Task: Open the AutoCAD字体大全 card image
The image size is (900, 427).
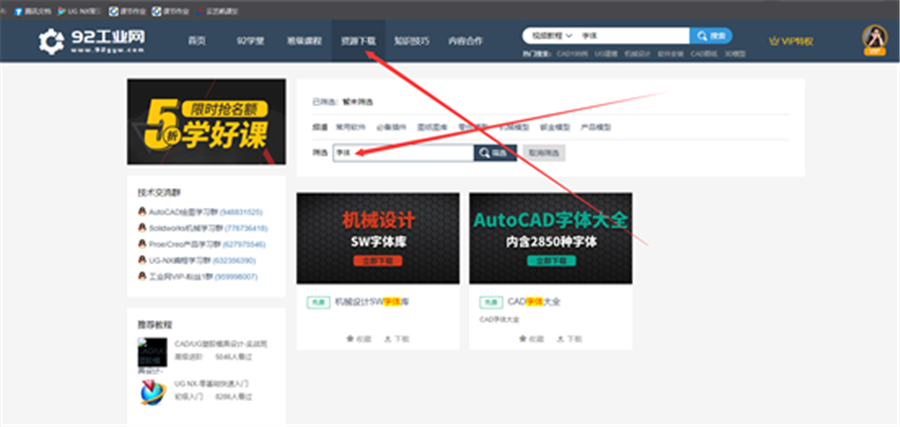Action: (x=551, y=238)
